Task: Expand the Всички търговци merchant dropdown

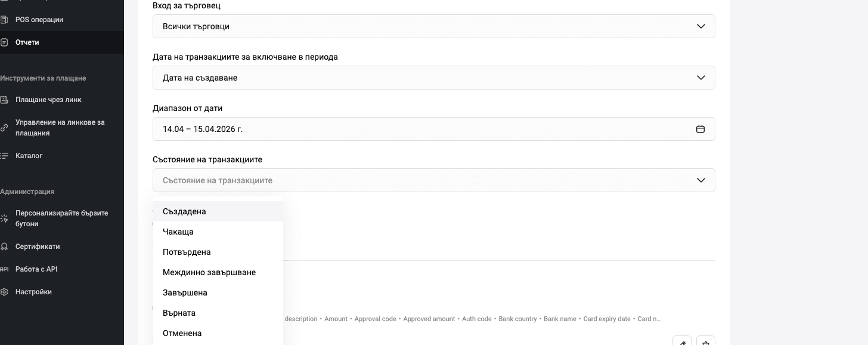Action: (433, 26)
